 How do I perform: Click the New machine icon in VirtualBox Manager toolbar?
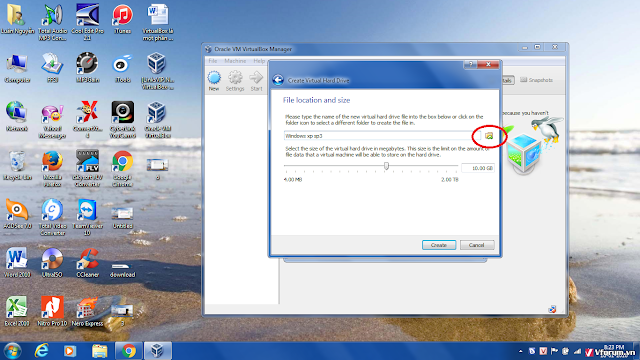click(214, 80)
